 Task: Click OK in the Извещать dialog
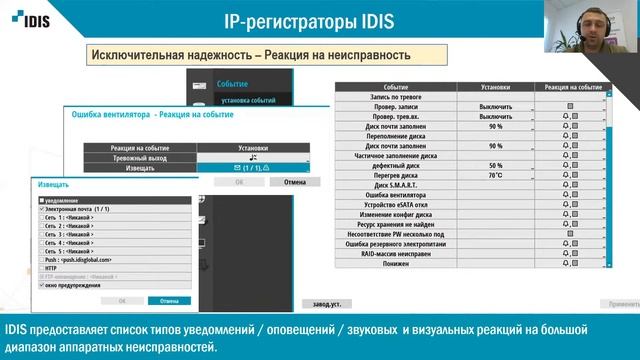pos(122,301)
